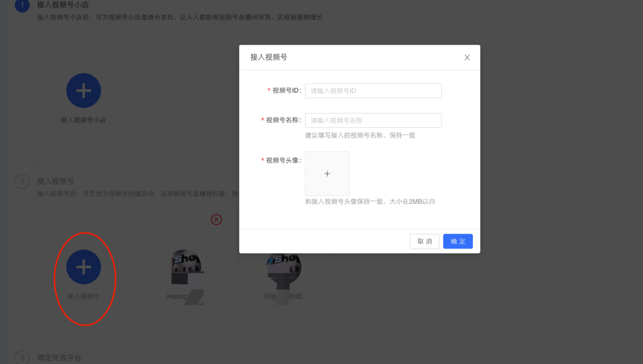Close the 接入视频号 dialog with X
The width and height of the screenshot is (643, 364).
pos(467,58)
